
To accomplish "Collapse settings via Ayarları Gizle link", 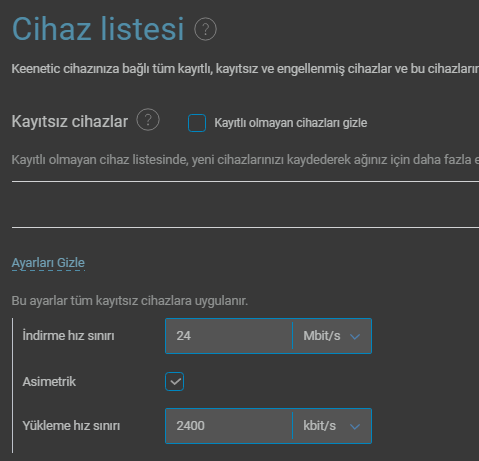I will [48, 263].
